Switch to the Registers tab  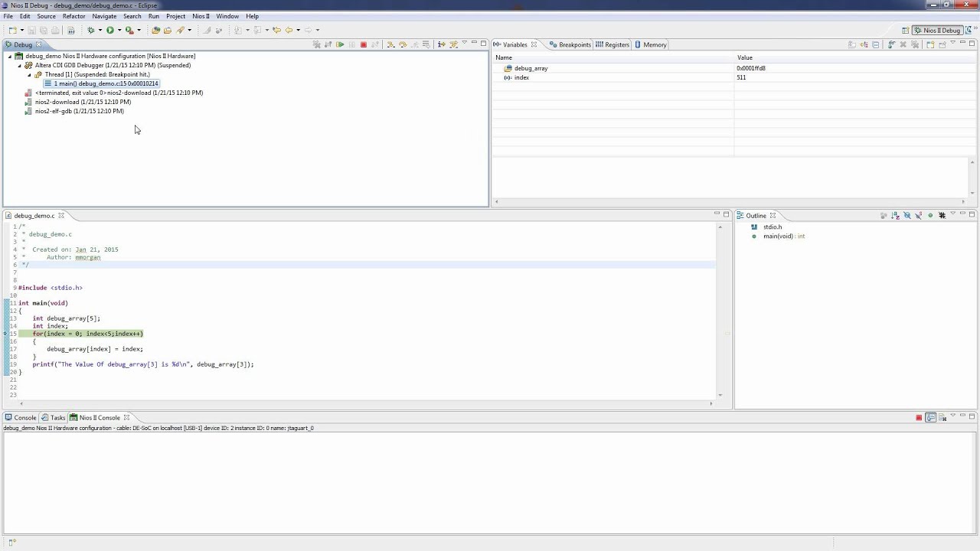(x=612, y=44)
